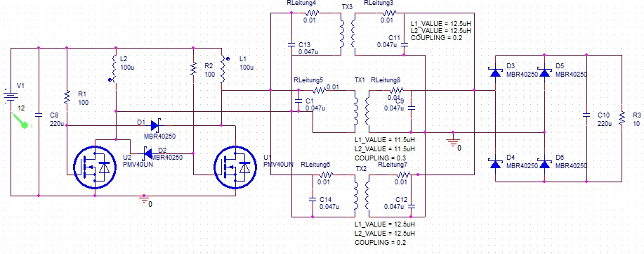Select resistor RLeitung5 symbol
The width and height of the screenshot is (644, 254).
[x=319, y=90]
